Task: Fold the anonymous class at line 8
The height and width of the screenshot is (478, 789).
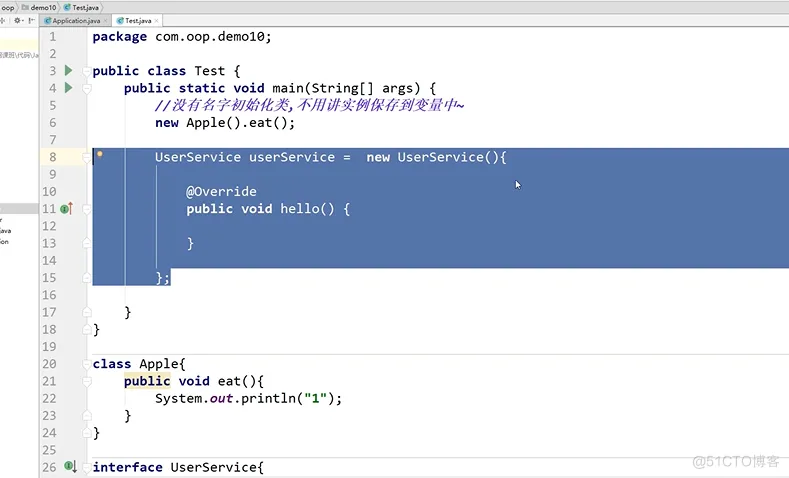Action: click(x=87, y=158)
